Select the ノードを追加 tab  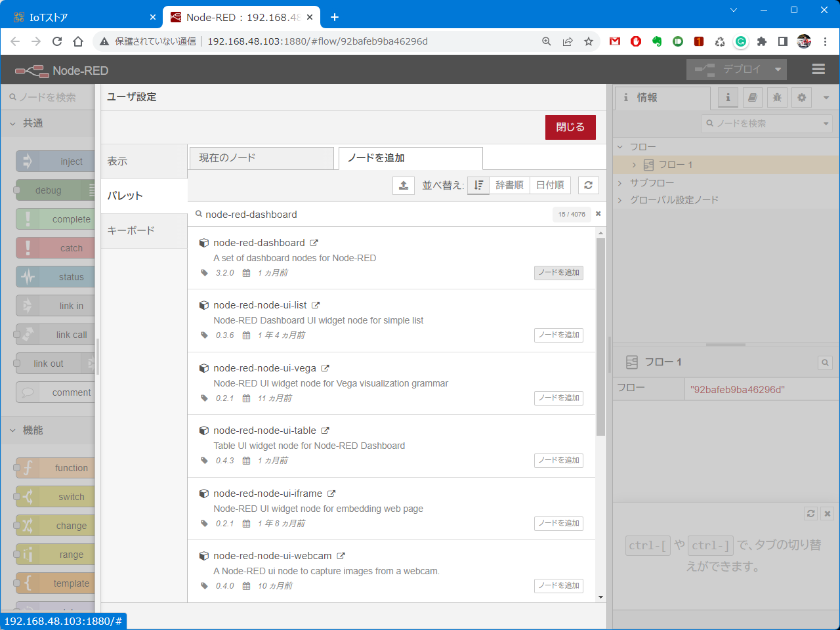(x=410, y=158)
